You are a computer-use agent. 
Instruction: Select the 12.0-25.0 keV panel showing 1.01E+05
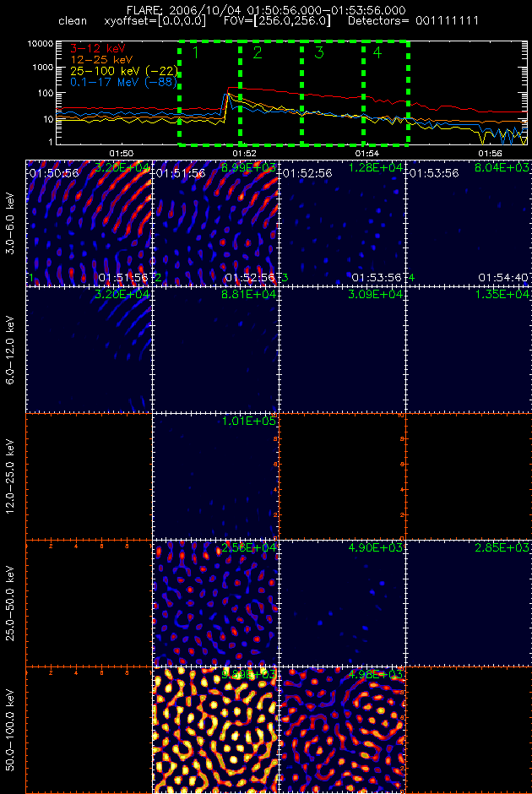[x=215, y=476]
